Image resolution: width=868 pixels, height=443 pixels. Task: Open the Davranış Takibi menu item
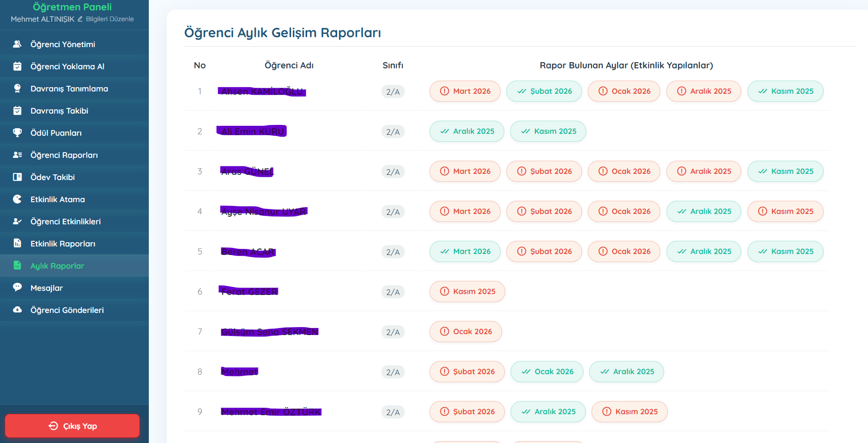(59, 111)
